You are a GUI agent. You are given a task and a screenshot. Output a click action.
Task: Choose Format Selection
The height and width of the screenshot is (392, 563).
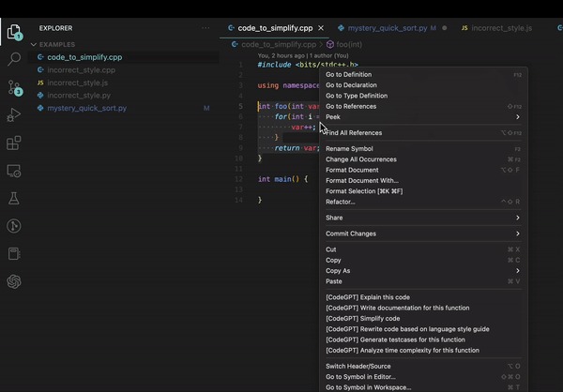click(x=423, y=191)
